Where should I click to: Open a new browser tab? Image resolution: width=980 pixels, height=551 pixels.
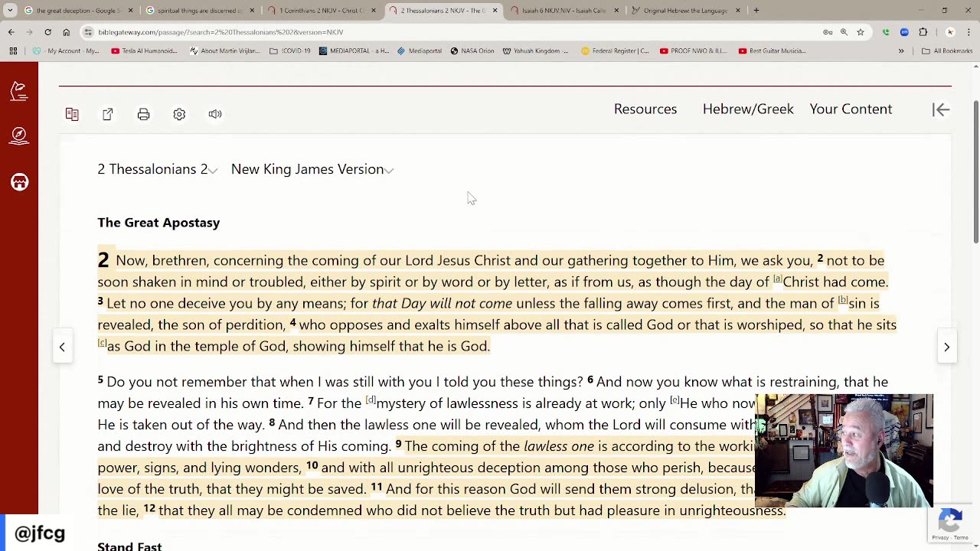pyautogui.click(x=756, y=11)
